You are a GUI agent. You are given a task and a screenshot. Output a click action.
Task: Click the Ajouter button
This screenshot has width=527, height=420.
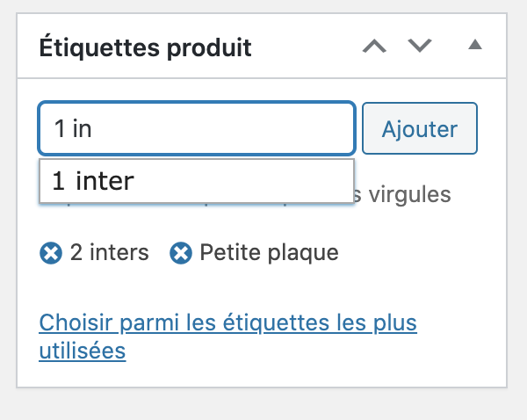click(x=420, y=128)
